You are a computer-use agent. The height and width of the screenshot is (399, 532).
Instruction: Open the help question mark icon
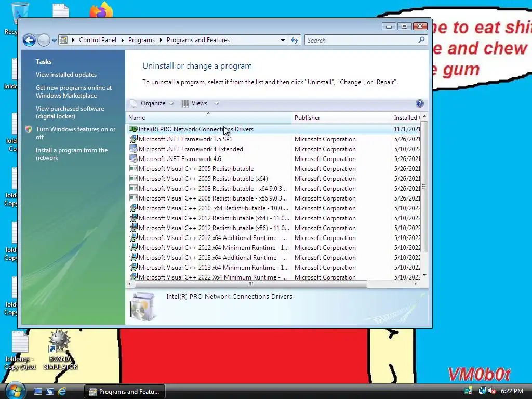(x=419, y=103)
